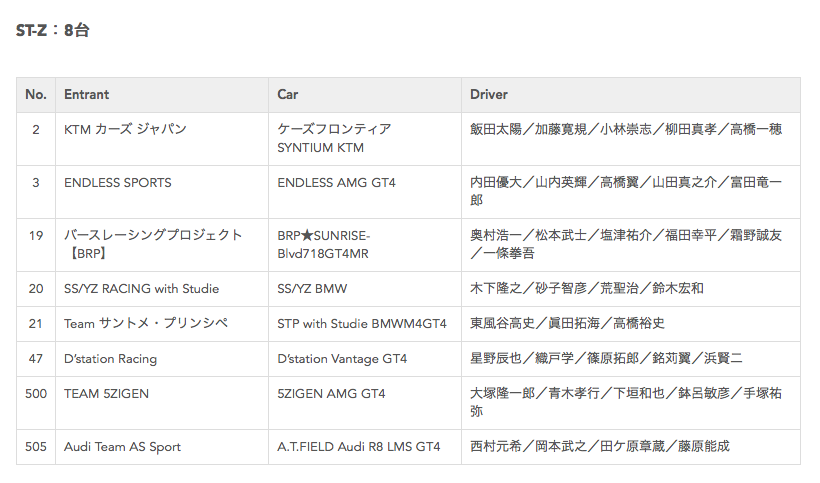Click the KTM カーズ ジャパン entrant cell
Screen dimensions: 820x483
[x=125, y=130]
